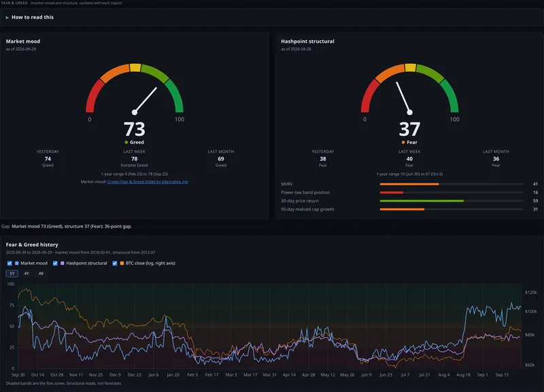Image resolution: width=544 pixels, height=392 pixels.
Task: Click the MVRV orange progress bar
Action: 409,184
